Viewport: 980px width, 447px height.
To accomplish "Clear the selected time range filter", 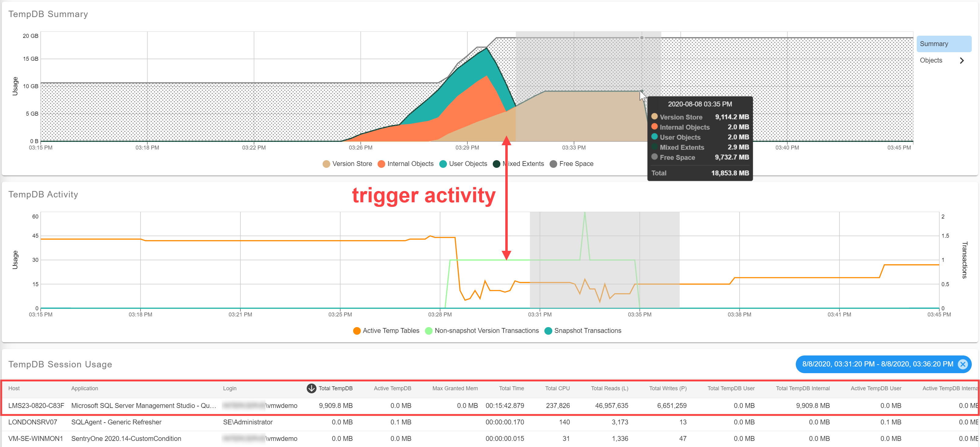I will [x=963, y=364].
